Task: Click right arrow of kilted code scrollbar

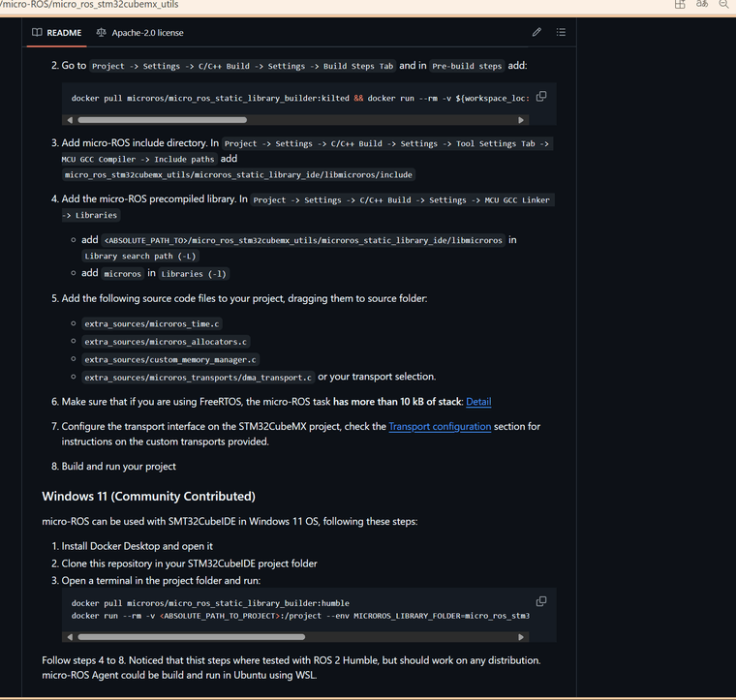Action: (521, 120)
